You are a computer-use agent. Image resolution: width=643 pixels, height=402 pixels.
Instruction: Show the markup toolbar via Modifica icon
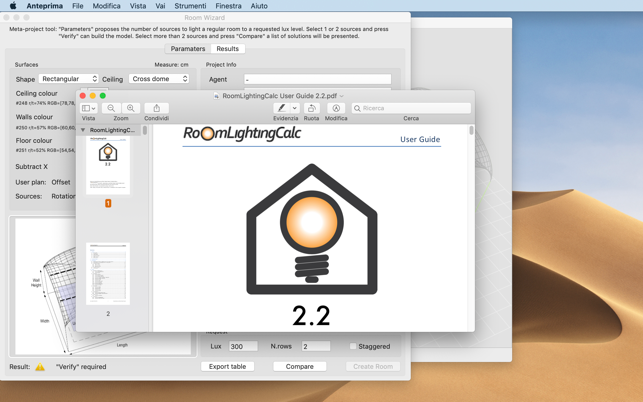pyautogui.click(x=336, y=108)
